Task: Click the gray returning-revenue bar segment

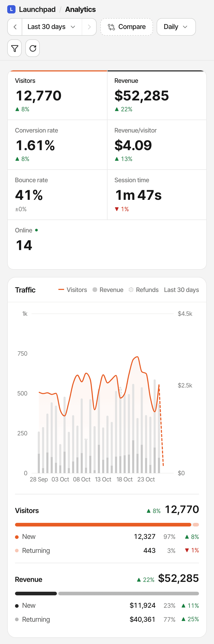Action: [x=129, y=594]
